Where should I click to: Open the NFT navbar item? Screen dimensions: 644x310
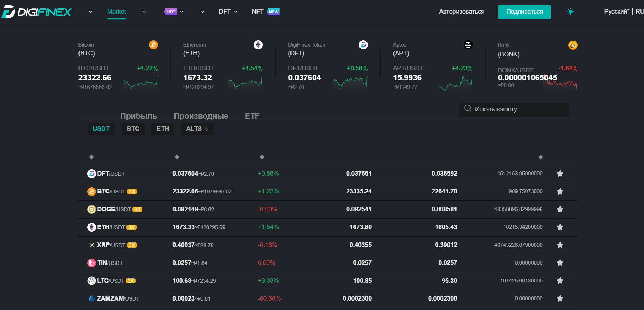(x=258, y=12)
